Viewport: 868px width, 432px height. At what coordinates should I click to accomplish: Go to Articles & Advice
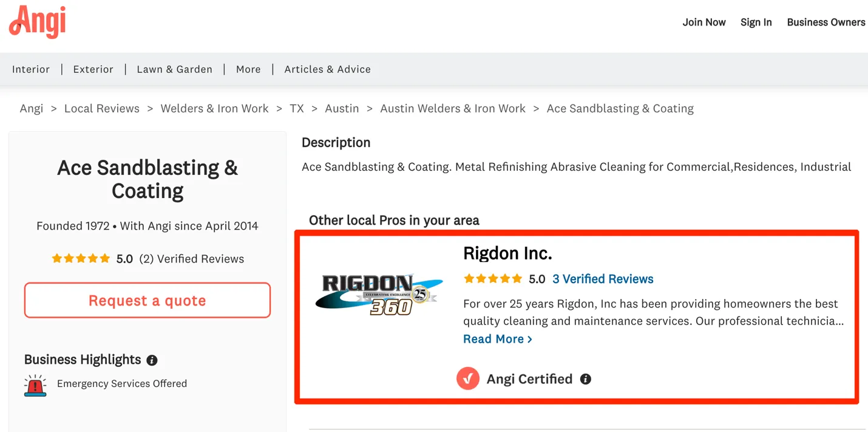coord(327,69)
